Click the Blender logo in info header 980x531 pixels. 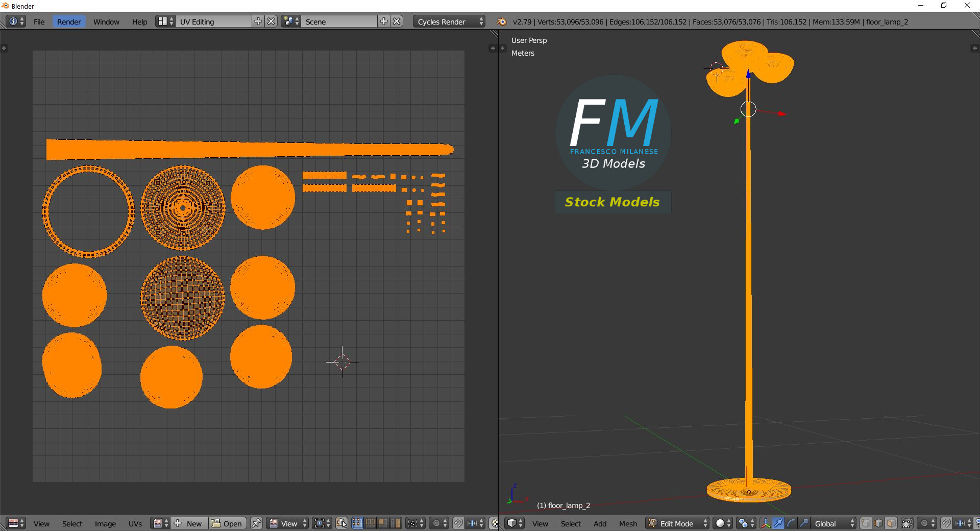[x=502, y=21]
